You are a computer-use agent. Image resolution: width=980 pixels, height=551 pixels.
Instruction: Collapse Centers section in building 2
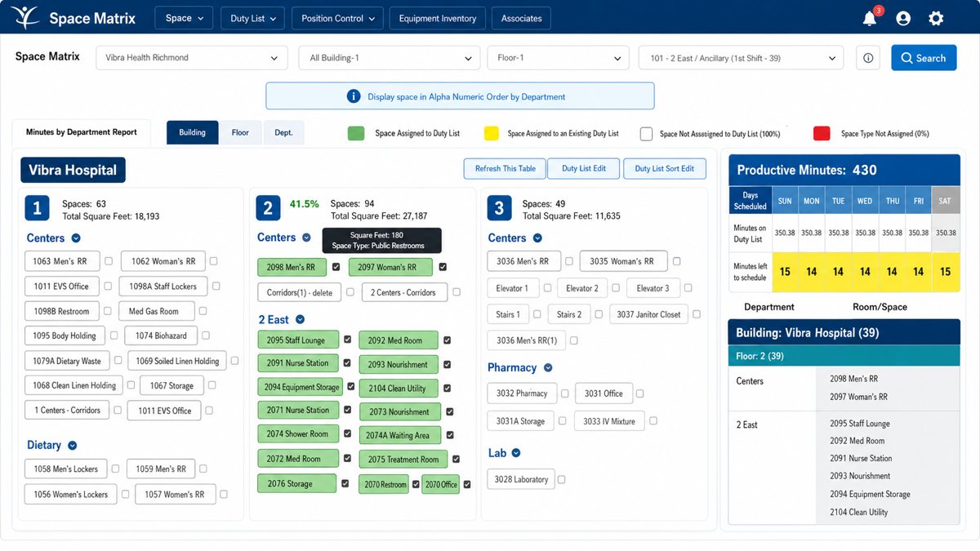coord(306,238)
